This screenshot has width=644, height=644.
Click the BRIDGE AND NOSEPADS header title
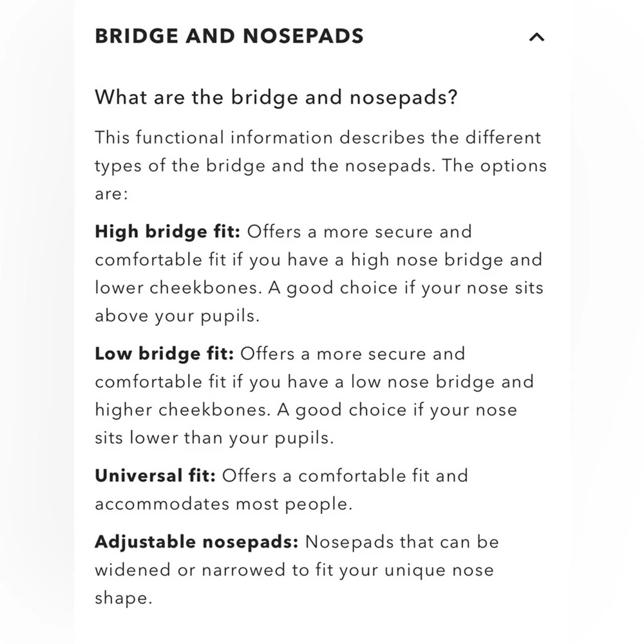[x=229, y=36]
